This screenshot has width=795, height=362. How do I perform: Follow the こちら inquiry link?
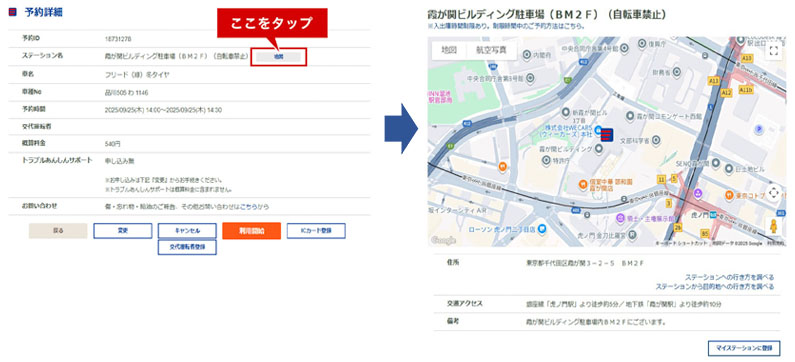(249, 207)
